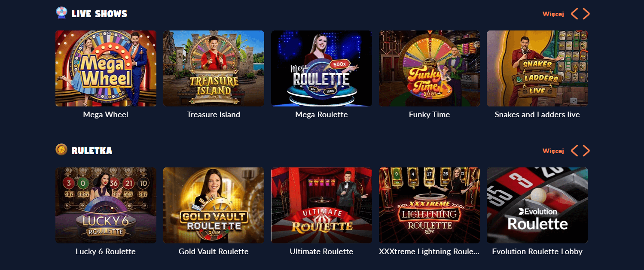
Task: Select the Gold Vault Roulette thumbnail
Action: tap(214, 205)
